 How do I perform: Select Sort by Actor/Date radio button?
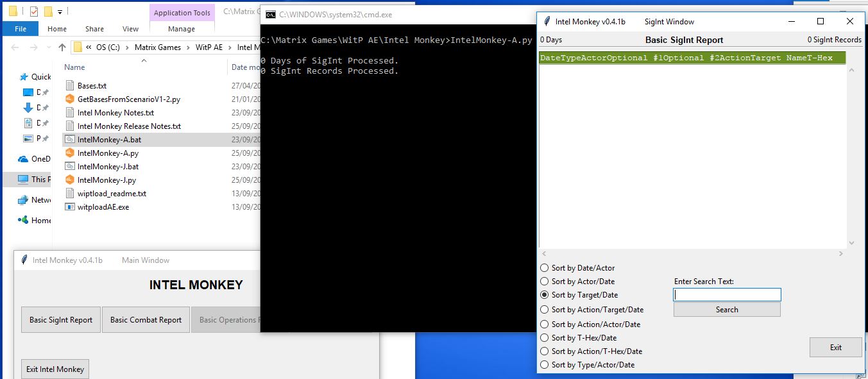[545, 282]
